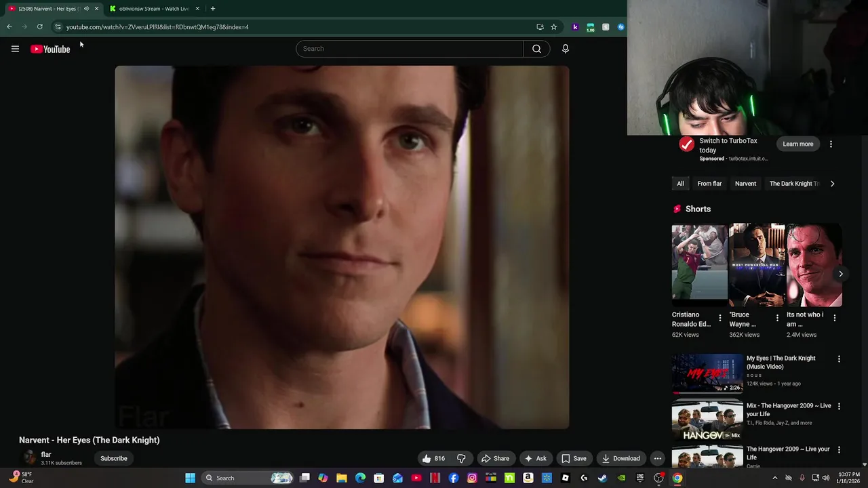The image size is (868, 488).
Task: Select the All filter chip
Action: coord(680,184)
